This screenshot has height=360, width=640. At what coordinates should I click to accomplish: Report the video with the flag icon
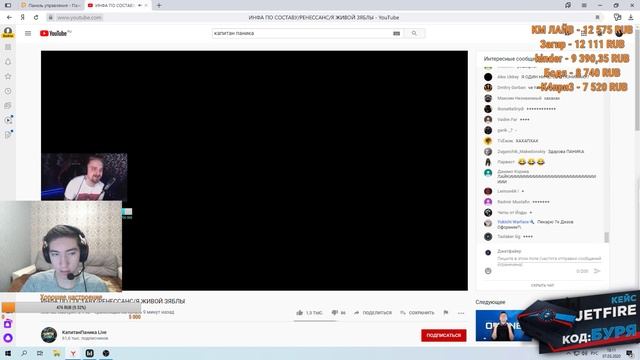point(446,313)
